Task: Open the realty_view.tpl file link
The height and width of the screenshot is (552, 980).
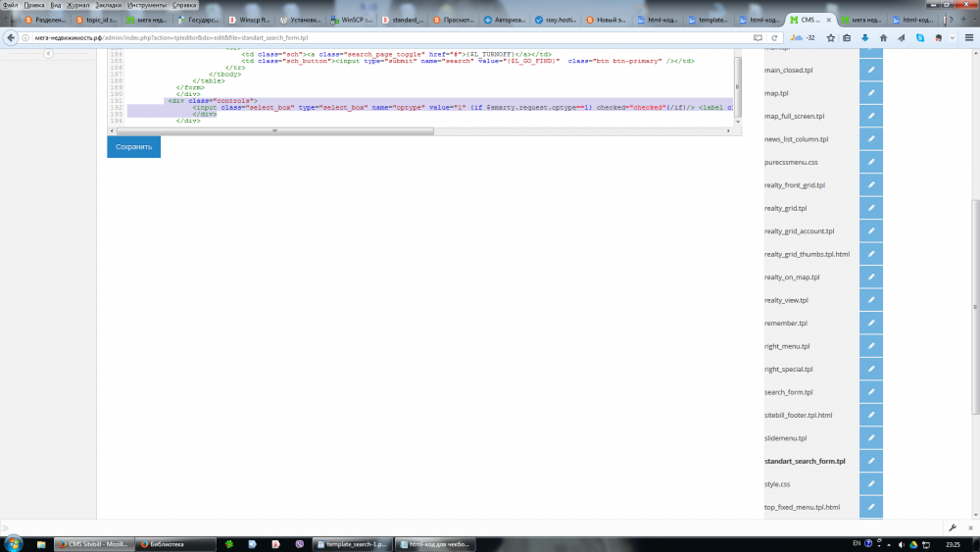Action: (785, 300)
